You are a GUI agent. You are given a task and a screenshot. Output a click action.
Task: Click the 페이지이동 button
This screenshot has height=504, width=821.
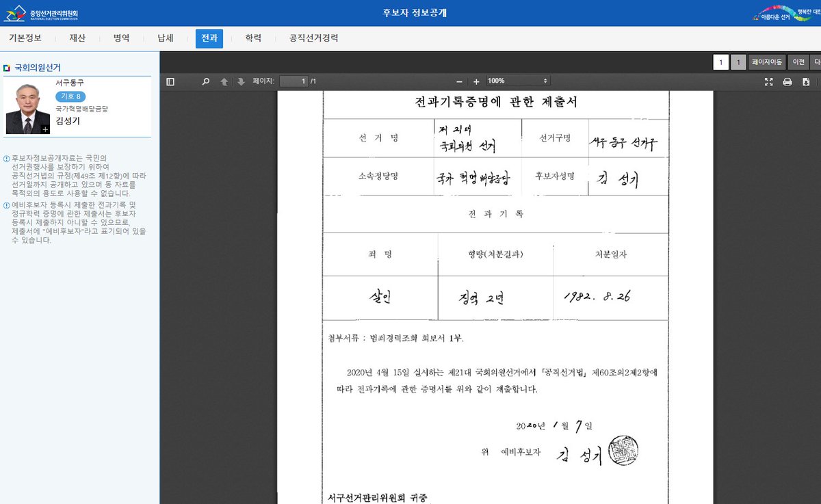(766, 62)
